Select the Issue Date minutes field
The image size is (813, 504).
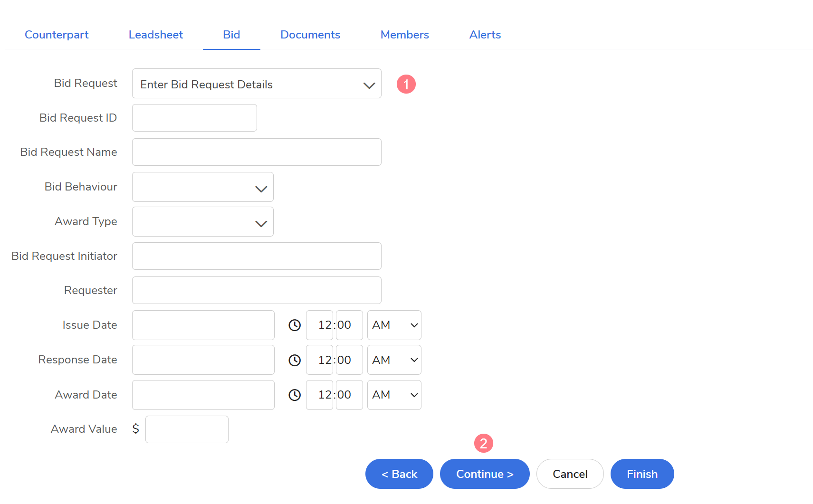click(x=349, y=325)
